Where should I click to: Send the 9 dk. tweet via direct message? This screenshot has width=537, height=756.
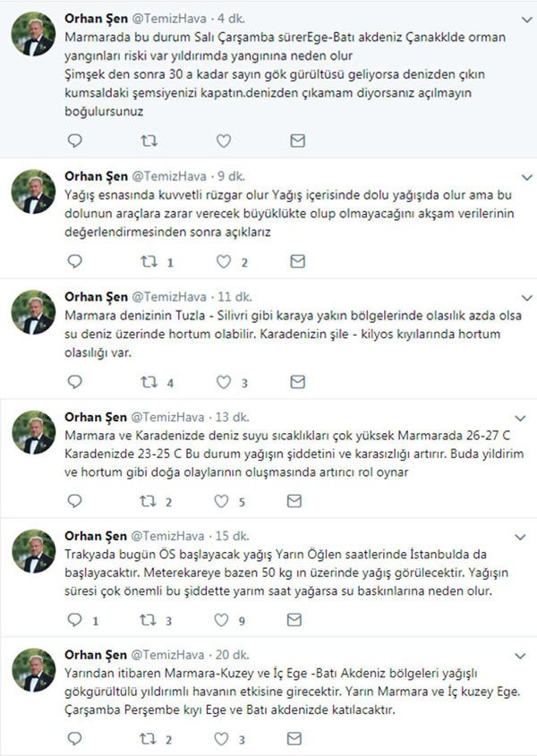[x=298, y=261]
